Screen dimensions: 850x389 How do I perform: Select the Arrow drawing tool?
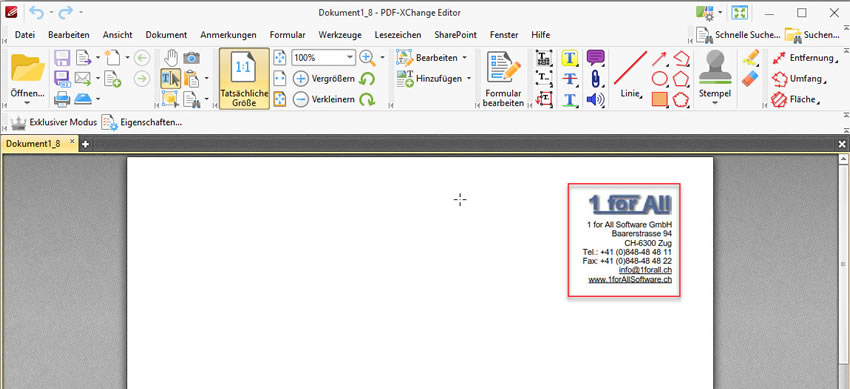coord(659,58)
